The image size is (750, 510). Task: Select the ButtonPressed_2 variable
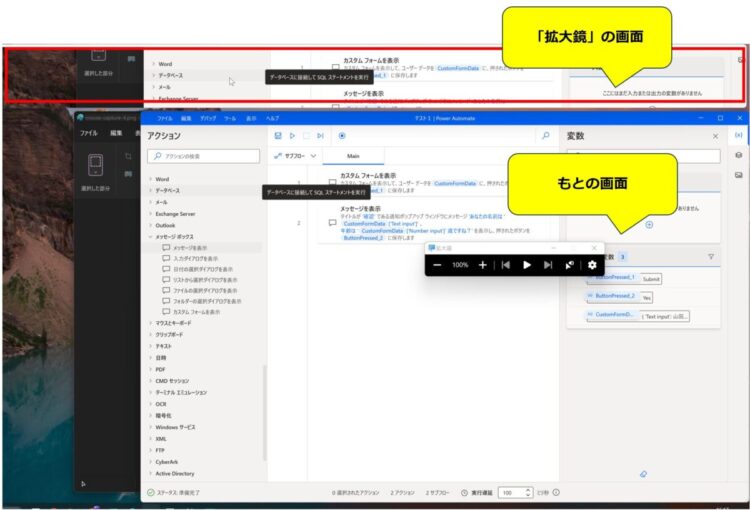[x=612, y=296]
